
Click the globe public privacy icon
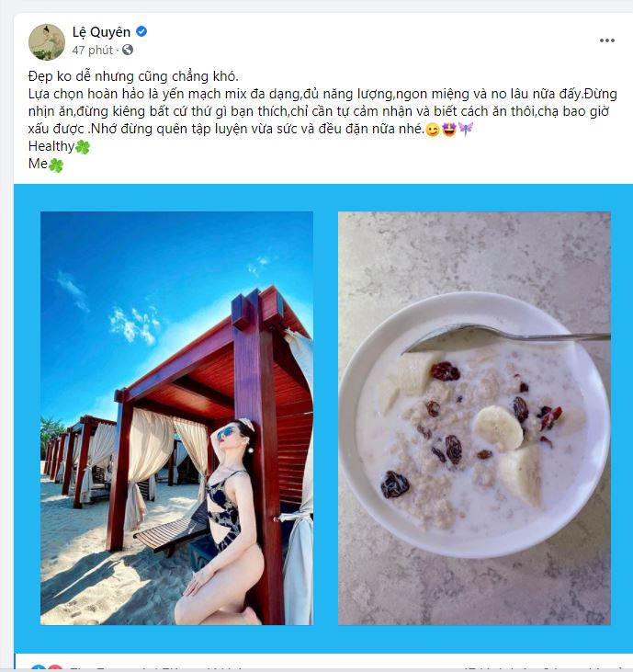pyautogui.click(x=128, y=50)
